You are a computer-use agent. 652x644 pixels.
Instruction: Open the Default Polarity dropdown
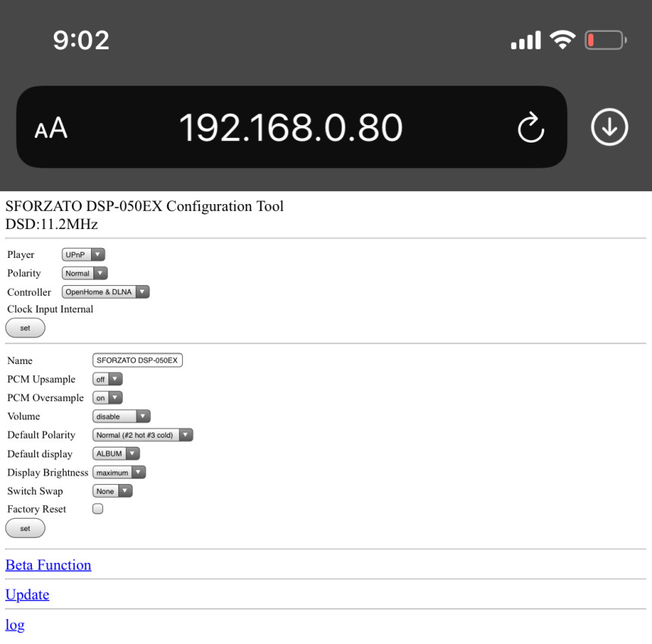143,435
